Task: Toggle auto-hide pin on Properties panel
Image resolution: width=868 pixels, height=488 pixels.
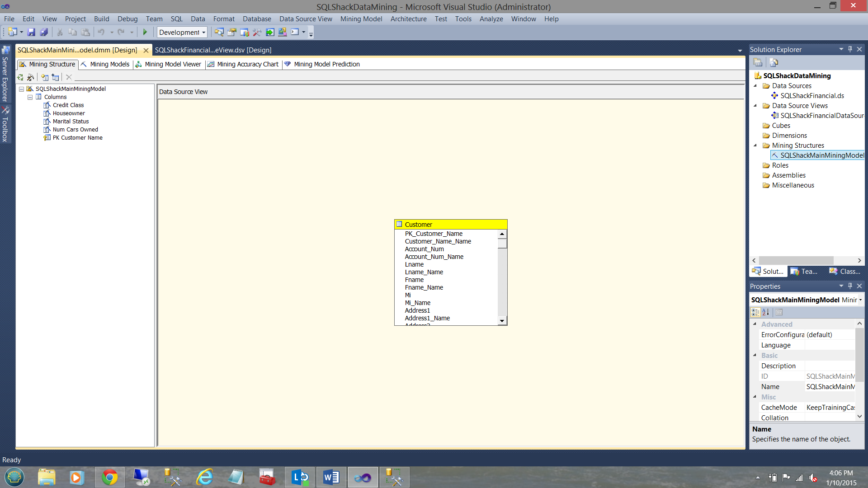Action: [x=850, y=286]
